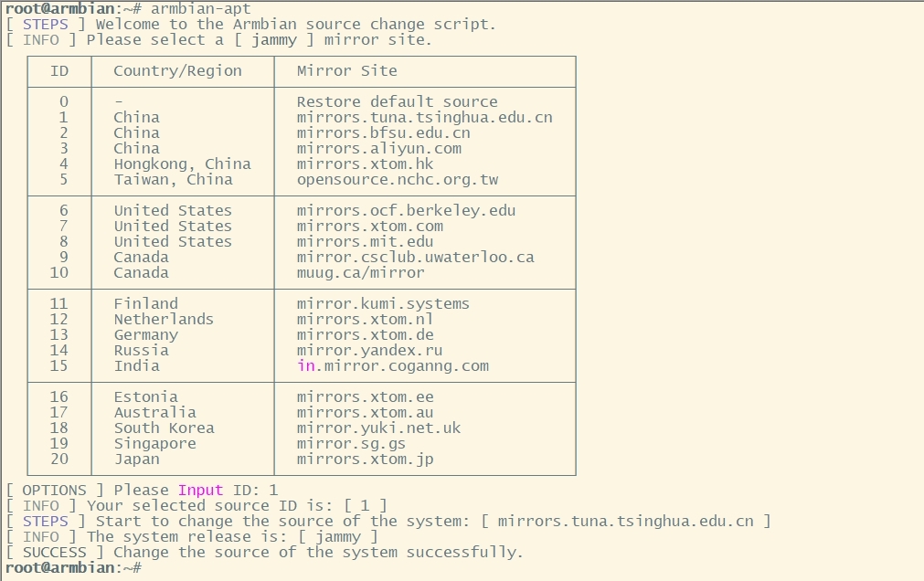
Task: Click the mirrors.tuna.tsinghua.edu.cn table entry
Action: point(424,118)
